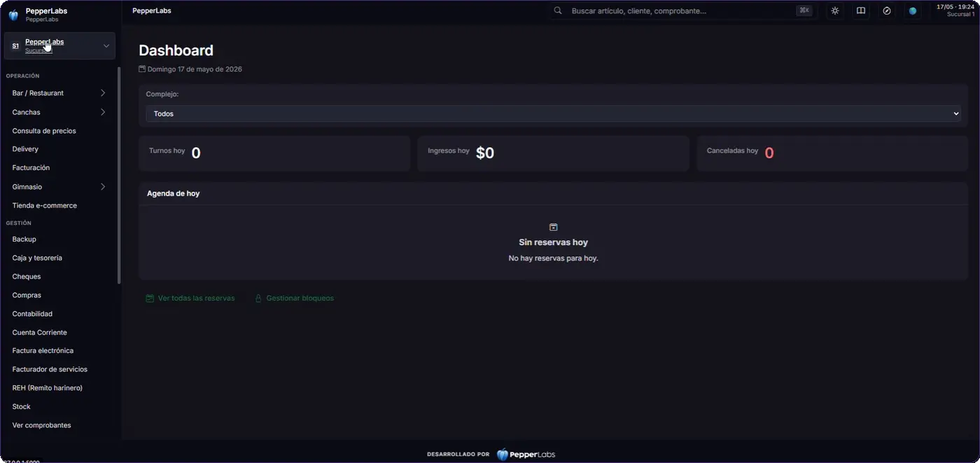Open the blue globe user avatar
The height and width of the screenshot is (463, 980).
pyautogui.click(x=913, y=11)
